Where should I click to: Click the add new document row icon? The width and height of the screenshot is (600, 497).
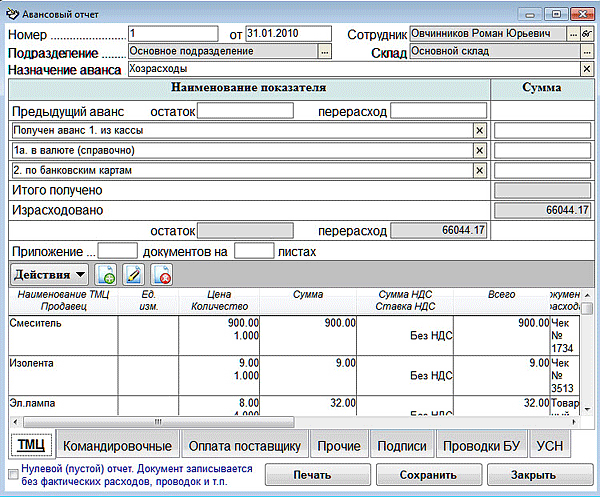point(106,274)
